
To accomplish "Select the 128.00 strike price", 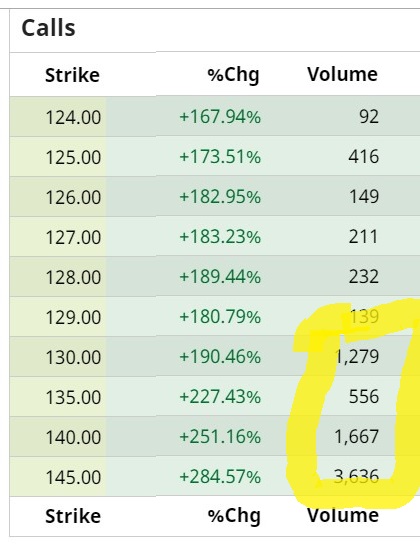I will click(73, 277).
